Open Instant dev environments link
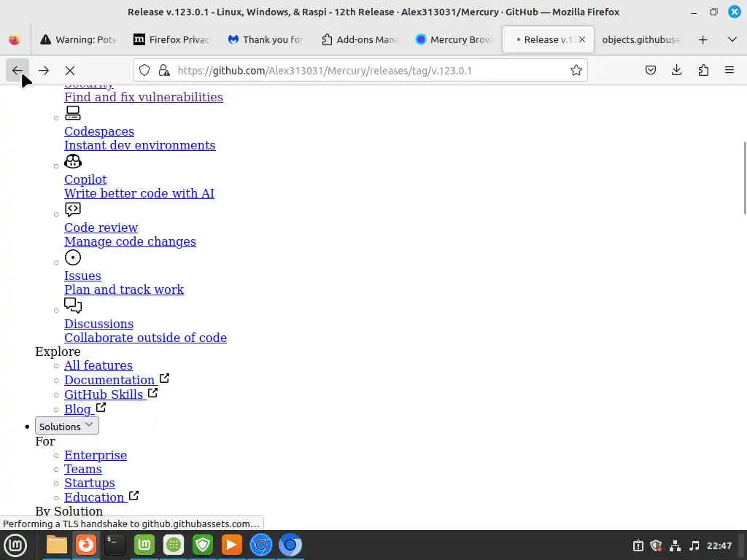Viewport: 747px width, 560px height. coord(139,145)
